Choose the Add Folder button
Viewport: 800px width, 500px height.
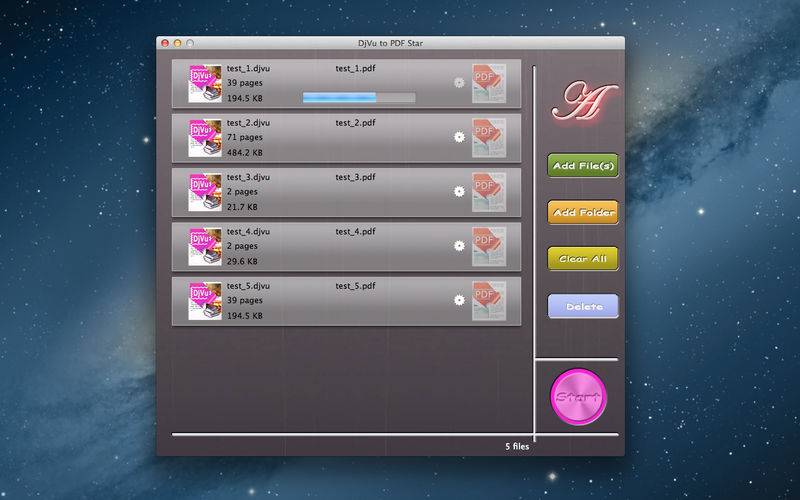pyautogui.click(x=583, y=212)
